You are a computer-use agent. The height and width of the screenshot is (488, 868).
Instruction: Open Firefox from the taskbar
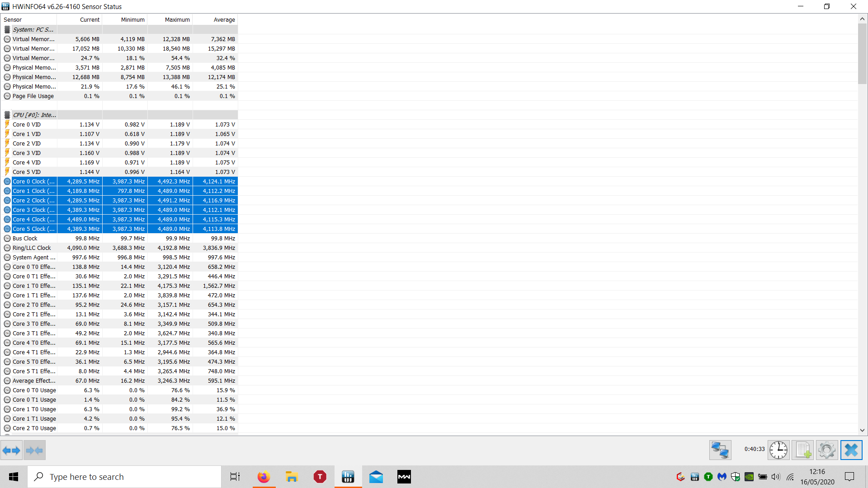pyautogui.click(x=264, y=477)
